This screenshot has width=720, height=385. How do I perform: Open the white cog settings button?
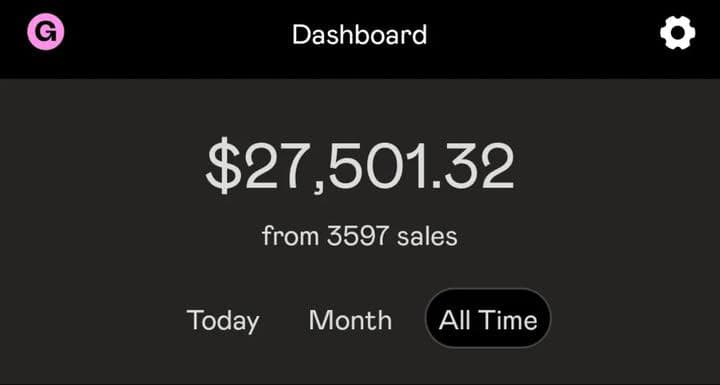pos(677,33)
